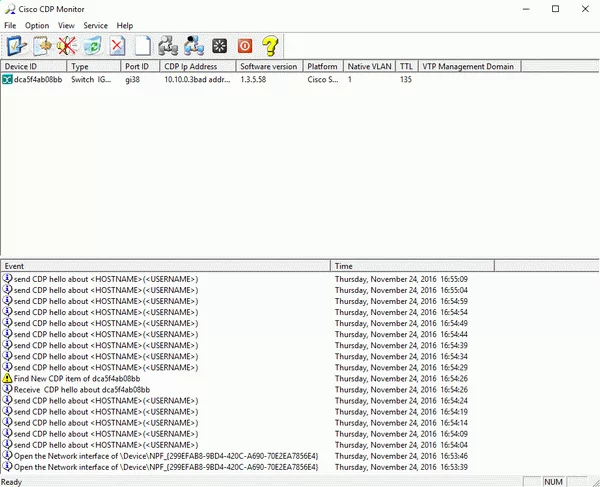Select send CDP hello event at 16:54:24
This screenshot has height=487, width=600.
[248, 401]
